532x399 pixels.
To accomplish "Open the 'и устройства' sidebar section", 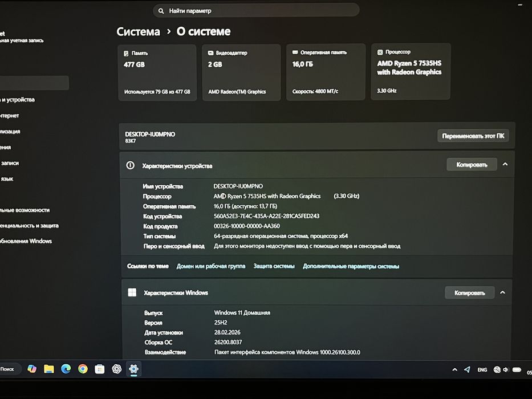I will (17, 99).
